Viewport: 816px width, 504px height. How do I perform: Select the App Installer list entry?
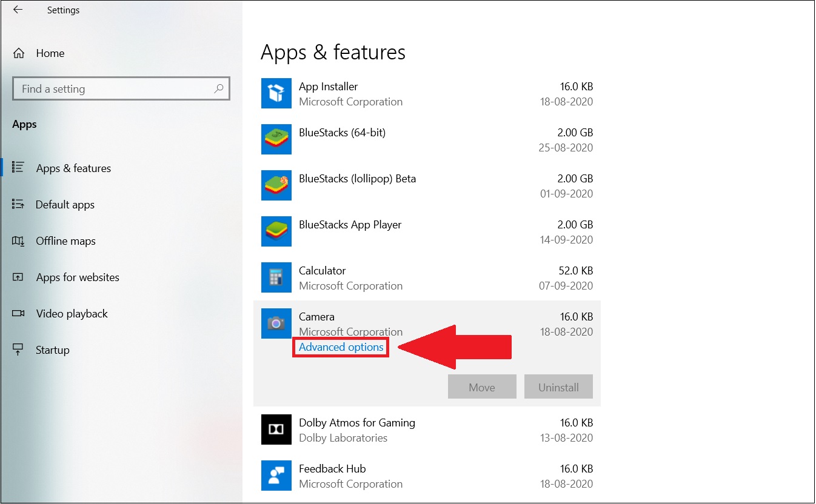(x=427, y=93)
